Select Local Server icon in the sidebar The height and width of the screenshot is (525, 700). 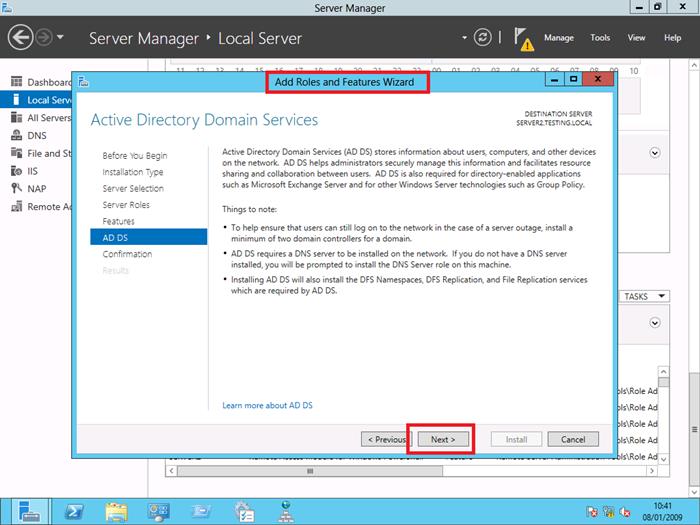click(x=16, y=100)
